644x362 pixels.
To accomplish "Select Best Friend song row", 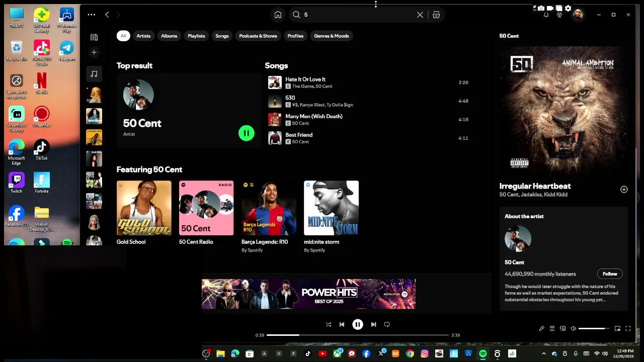I will pyautogui.click(x=368, y=138).
